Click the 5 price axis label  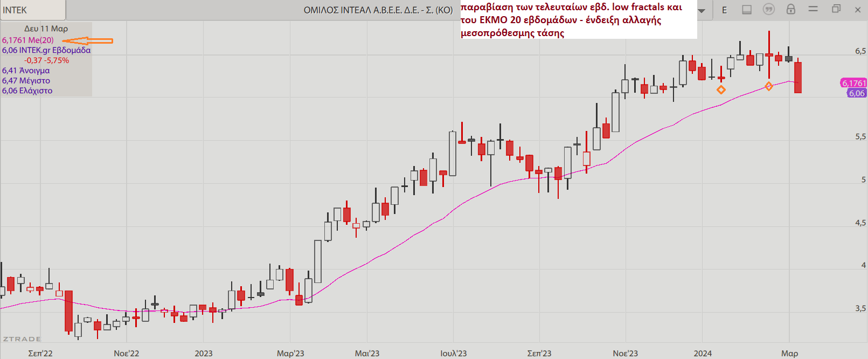[864, 179]
